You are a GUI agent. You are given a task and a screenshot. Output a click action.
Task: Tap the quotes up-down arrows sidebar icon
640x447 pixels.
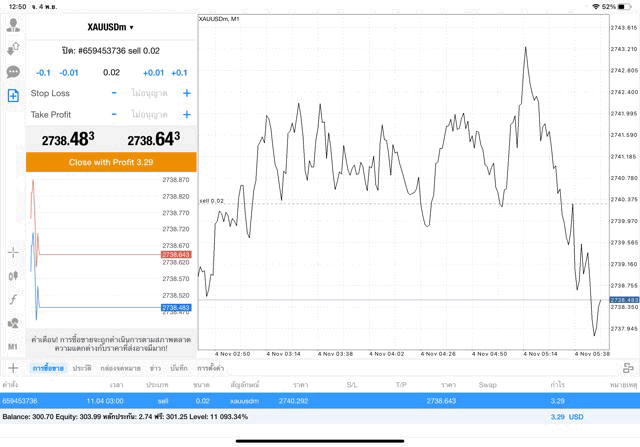[x=13, y=48]
